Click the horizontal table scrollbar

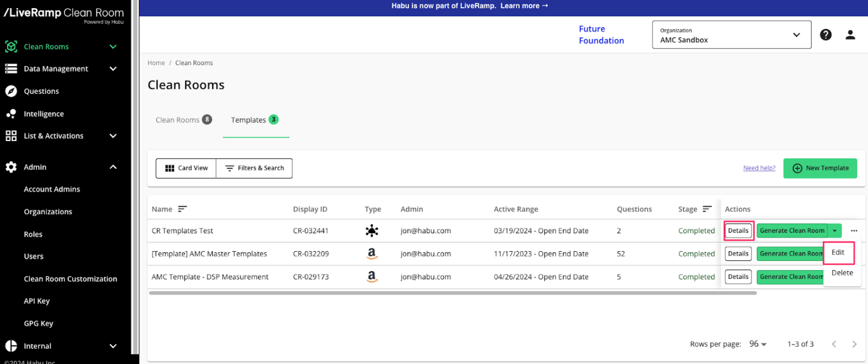452,293
